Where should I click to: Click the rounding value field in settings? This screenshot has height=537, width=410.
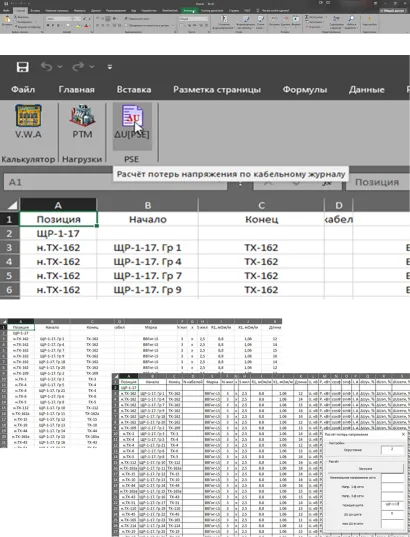point(392,450)
